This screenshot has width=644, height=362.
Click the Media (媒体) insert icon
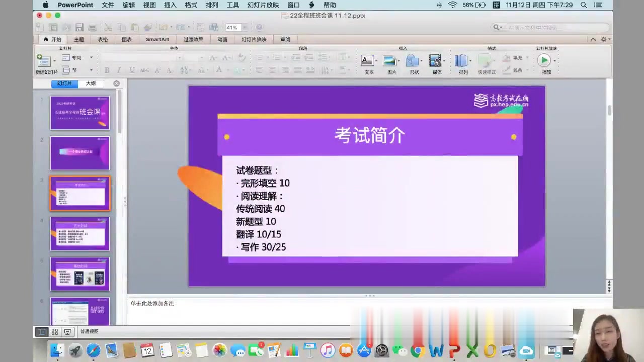coord(435,61)
